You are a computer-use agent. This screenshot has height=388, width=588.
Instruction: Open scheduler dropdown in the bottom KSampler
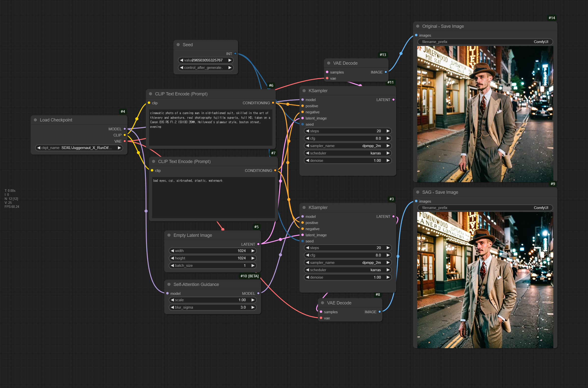coord(347,270)
